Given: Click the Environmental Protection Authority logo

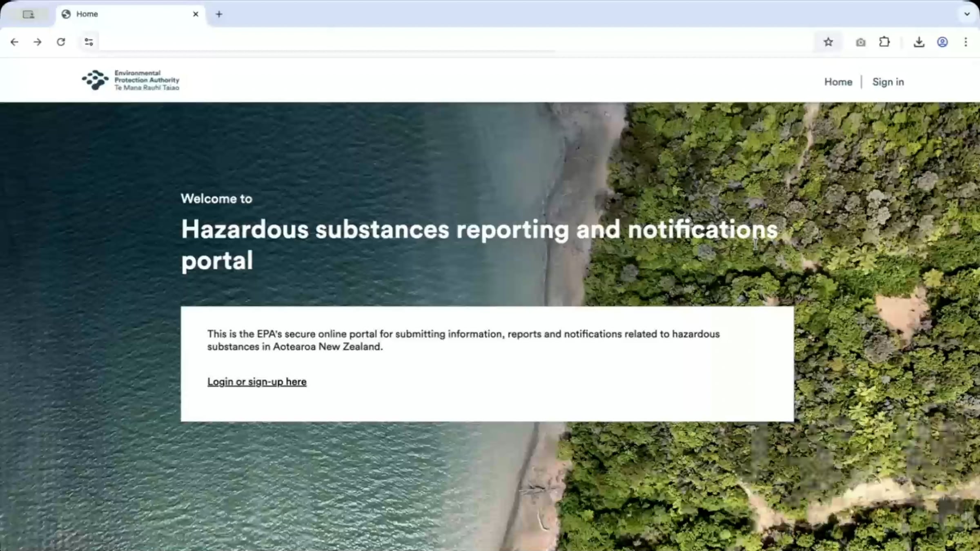Looking at the screenshot, I should pos(130,80).
